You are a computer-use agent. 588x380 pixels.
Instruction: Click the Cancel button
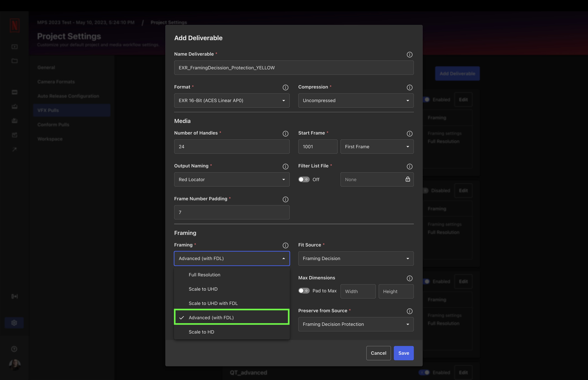[x=378, y=353]
